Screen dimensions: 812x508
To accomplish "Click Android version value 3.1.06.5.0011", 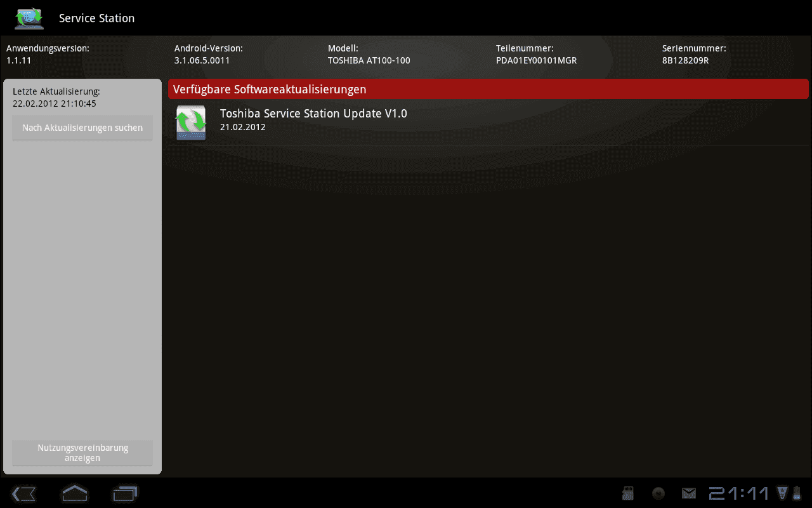I will tap(202, 60).
